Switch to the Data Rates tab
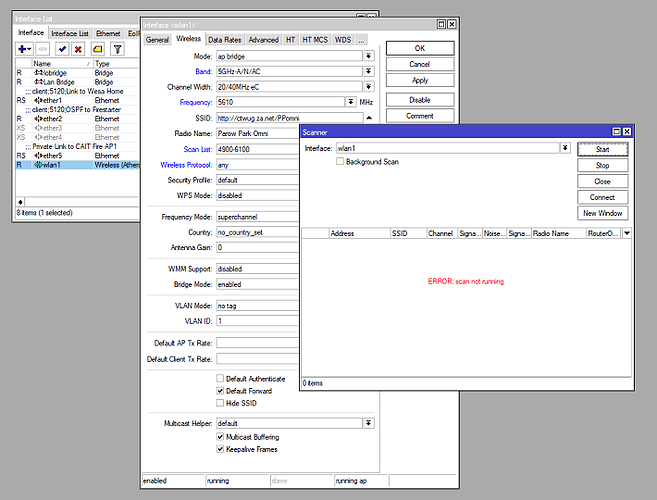This screenshot has width=657, height=500. tap(225, 39)
